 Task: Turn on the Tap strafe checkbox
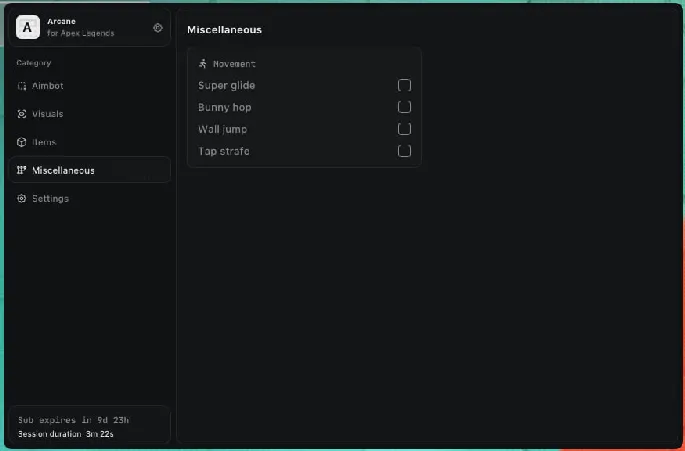pyautogui.click(x=404, y=151)
